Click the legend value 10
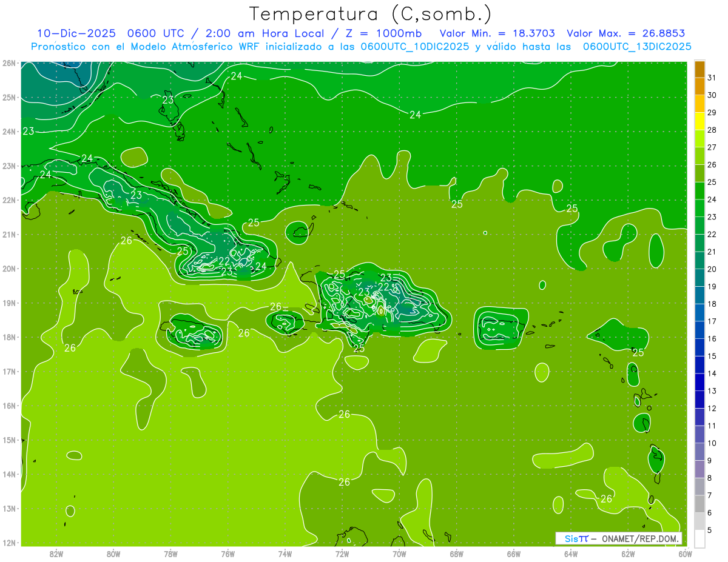This screenshot has height=562, width=728. coord(712,443)
